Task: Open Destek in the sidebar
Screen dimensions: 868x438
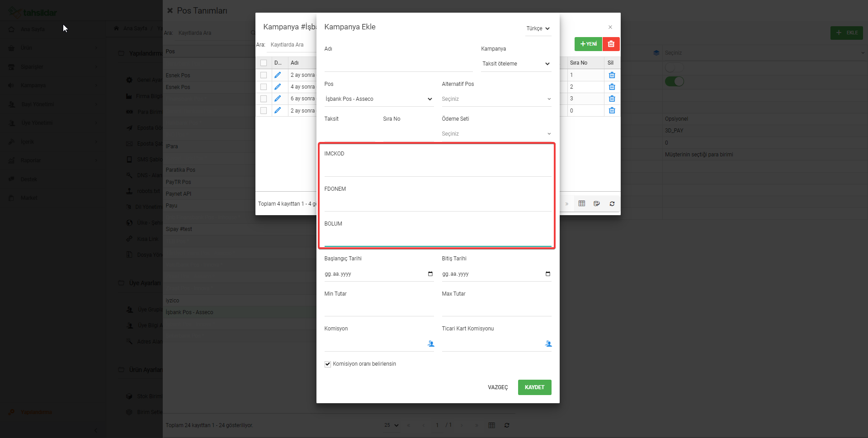Action: [x=29, y=179]
